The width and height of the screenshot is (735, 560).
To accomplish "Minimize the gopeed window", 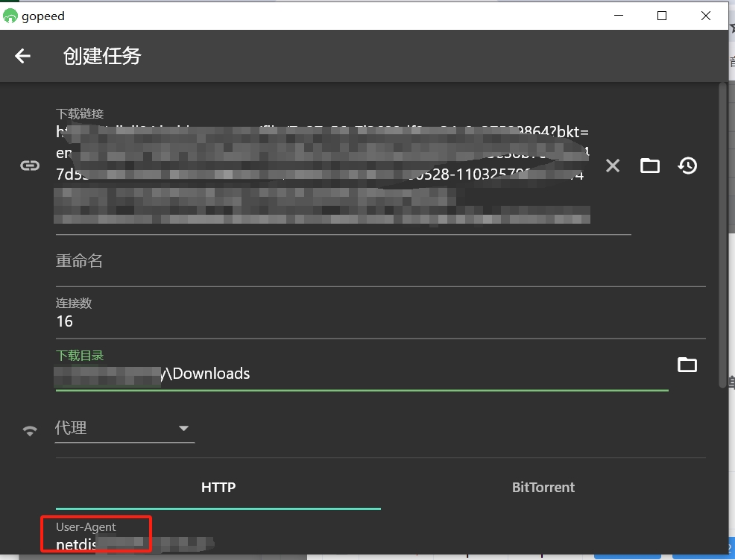I will 619,16.
